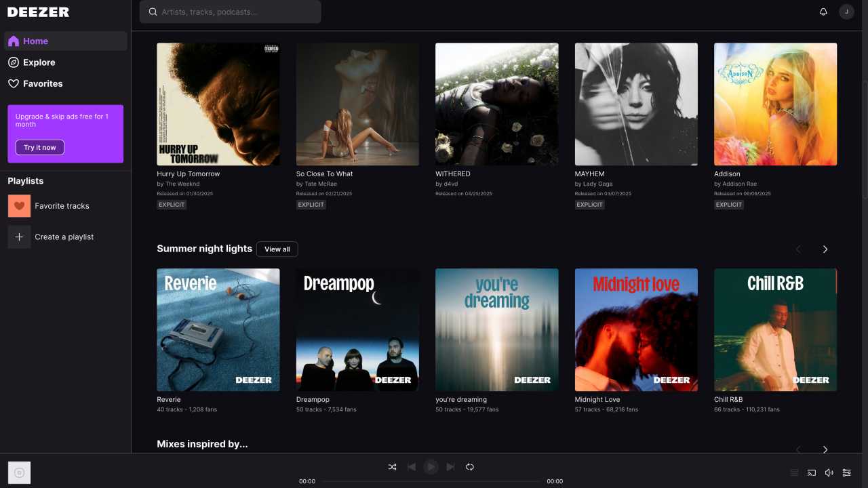Viewport: 868px width, 488px height.
Task: Open the queue list icon
Action: coord(795,472)
